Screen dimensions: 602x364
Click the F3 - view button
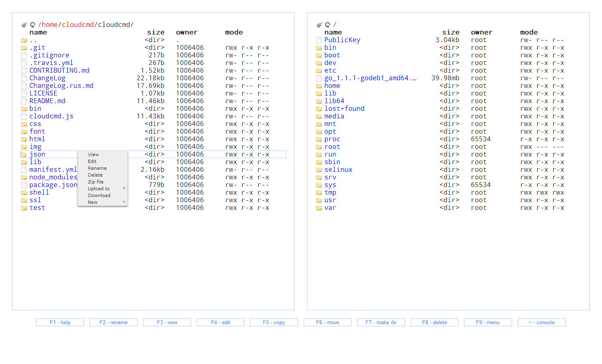(x=167, y=322)
